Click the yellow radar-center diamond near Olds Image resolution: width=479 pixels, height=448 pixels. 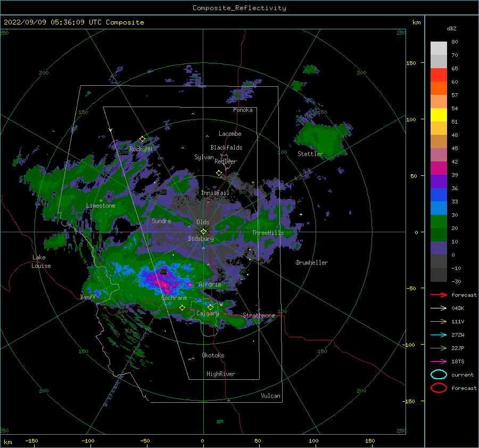click(x=203, y=232)
